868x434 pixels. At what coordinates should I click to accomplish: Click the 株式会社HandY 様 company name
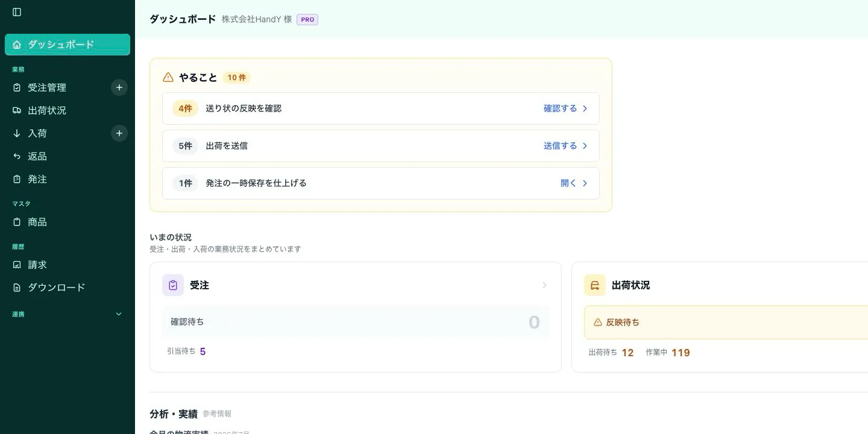(257, 19)
